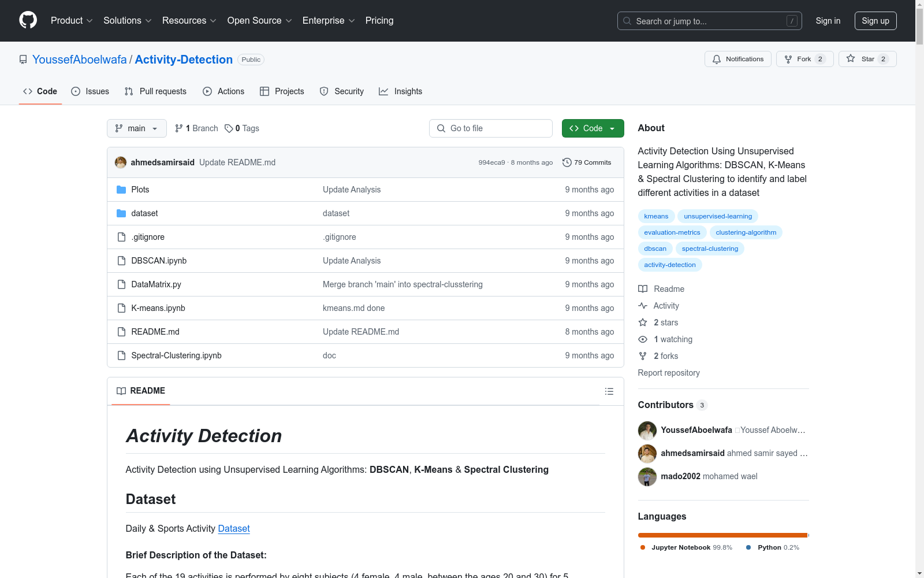The height and width of the screenshot is (578, 924).
Task: Click ahmedsamirsaid's avatar in commit bar
Action: (121, 162)
